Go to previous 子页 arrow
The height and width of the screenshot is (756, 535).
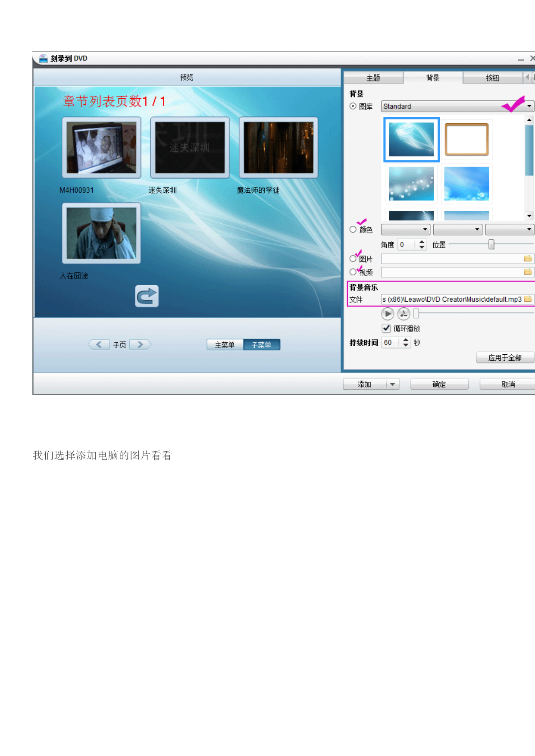pos(99,345)
